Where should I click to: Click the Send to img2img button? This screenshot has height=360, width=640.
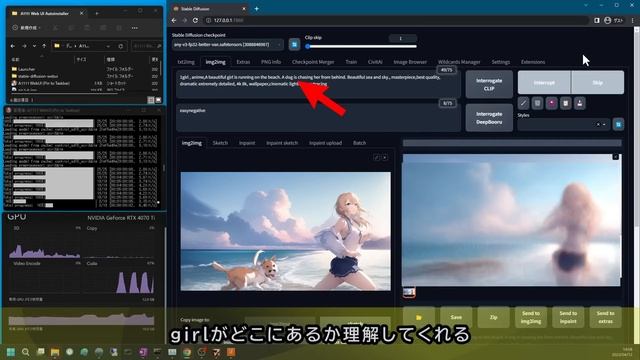coord(531,317)
